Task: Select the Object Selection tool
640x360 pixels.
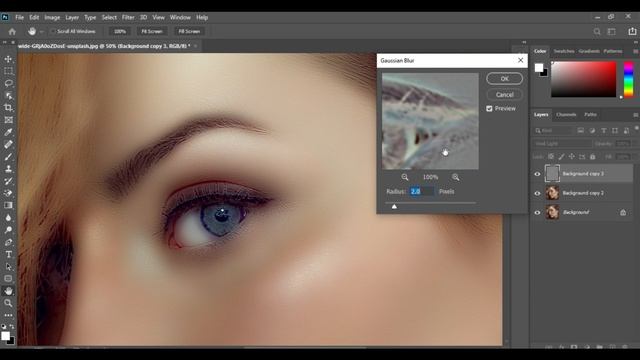Action: point(8,96)
